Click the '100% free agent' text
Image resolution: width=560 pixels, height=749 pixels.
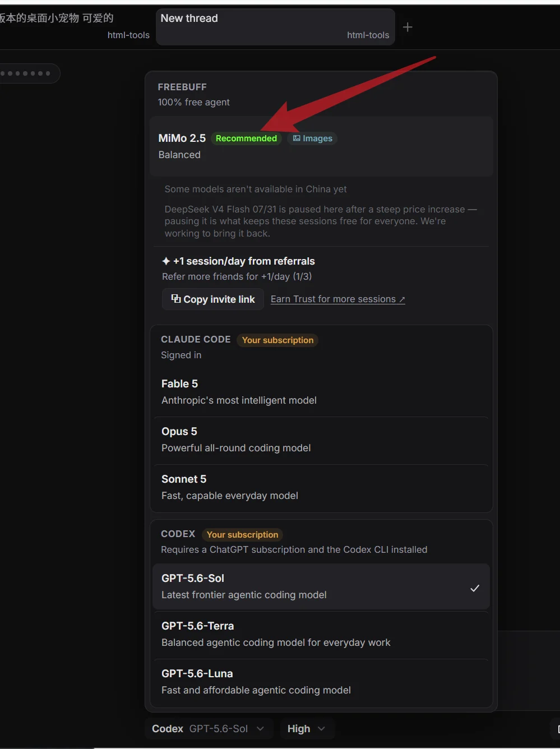click(x=193, y=102)
